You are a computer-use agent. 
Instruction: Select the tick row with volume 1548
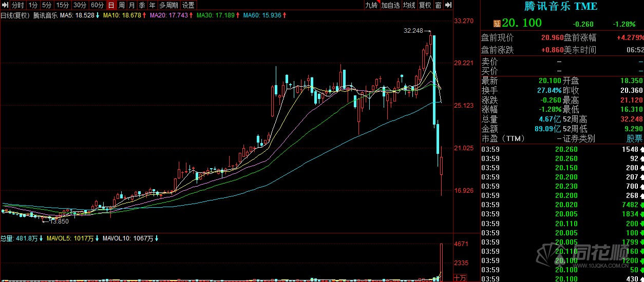(562, 149)
